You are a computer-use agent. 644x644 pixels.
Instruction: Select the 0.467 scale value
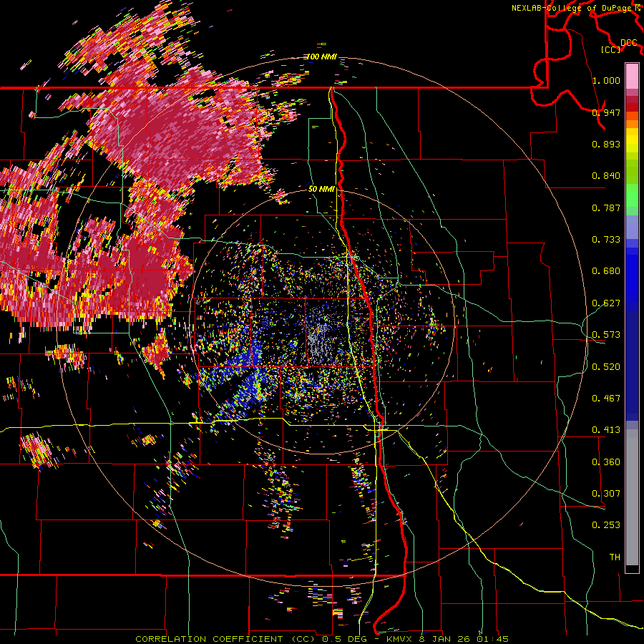coord(606,399)
